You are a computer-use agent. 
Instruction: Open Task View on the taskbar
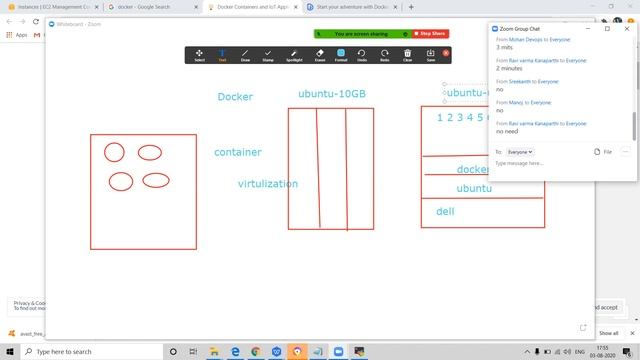click(x=193, y=351)
